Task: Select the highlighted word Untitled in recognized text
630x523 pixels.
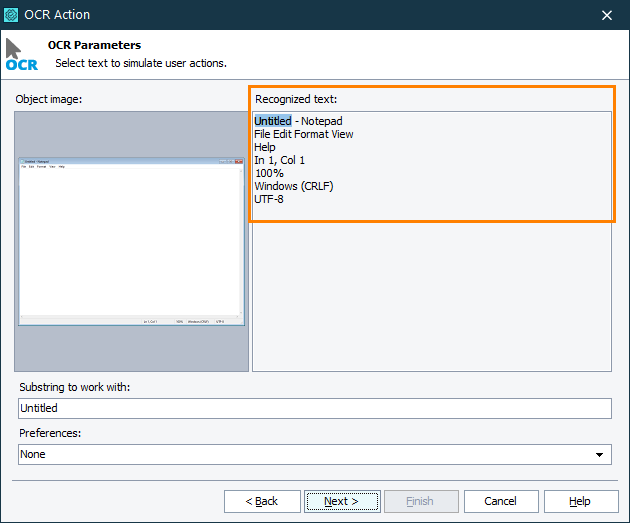Action: click(273, 121)
